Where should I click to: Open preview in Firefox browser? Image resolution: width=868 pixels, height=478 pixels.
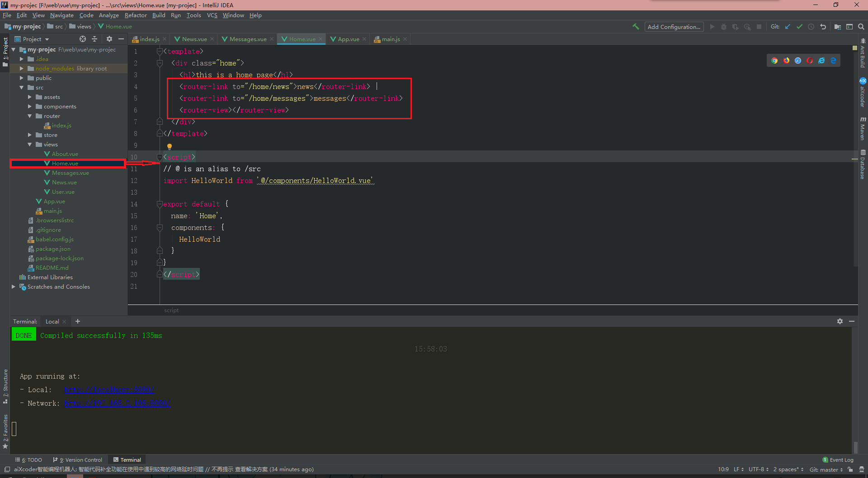pyautogui.click(x=786, y=61)
